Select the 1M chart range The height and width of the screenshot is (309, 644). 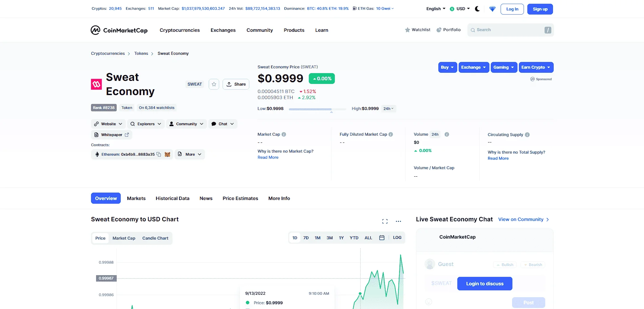[x=318, y=238]
